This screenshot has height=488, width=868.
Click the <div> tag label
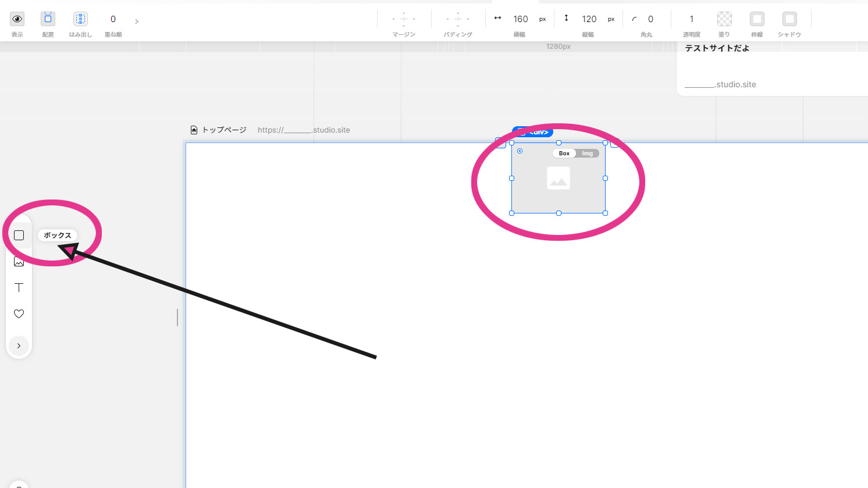pyautogui.click(x=532, y=132)
